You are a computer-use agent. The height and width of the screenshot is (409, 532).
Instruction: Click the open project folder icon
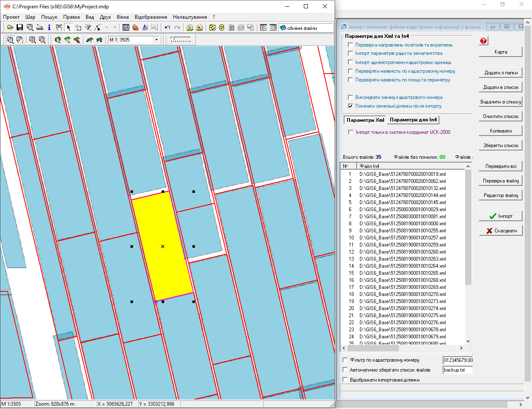click(10, 27)
